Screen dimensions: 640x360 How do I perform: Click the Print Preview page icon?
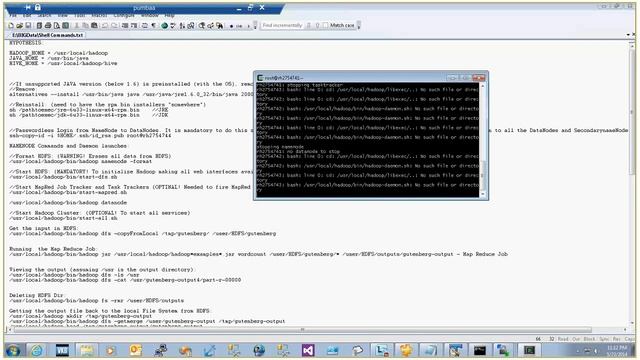pyautogui.click(x=56, y=25)
